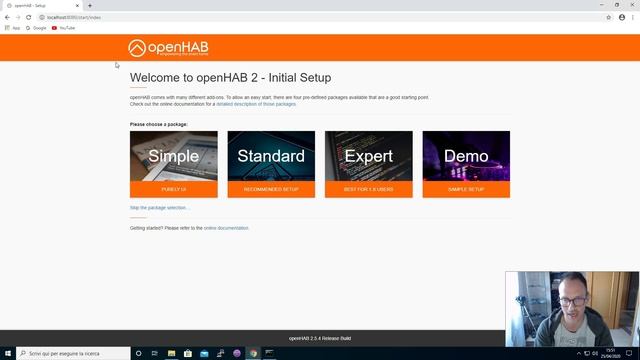Image resolution: width=640 pixels, height=360 pixels.
Task: Open the YouTube bookmark
Action: [x=63, y=28]
